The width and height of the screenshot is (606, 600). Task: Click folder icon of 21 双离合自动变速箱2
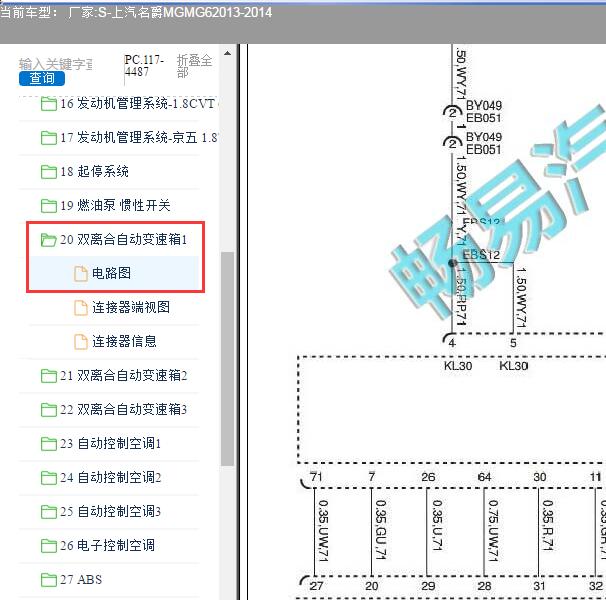point(48,376)
